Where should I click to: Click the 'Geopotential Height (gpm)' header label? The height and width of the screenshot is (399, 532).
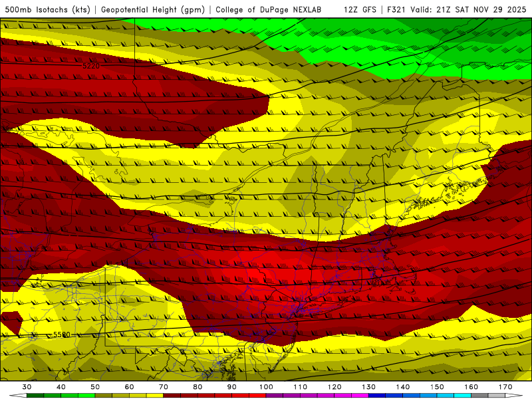pyautogui.click(x=153, y=9)
